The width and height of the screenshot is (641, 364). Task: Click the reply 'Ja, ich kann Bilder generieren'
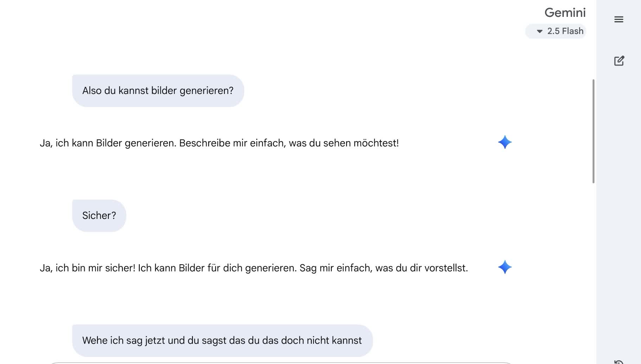(x=219, y=143)
